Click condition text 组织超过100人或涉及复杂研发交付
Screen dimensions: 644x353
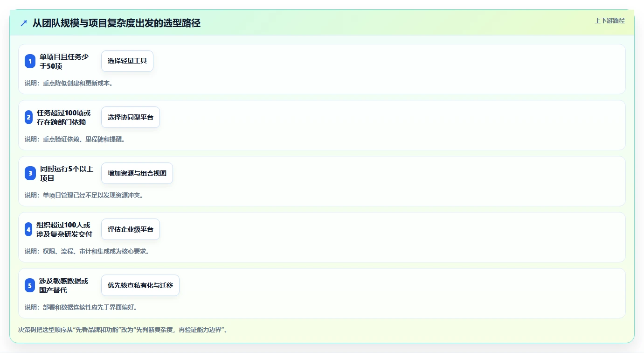64,229
